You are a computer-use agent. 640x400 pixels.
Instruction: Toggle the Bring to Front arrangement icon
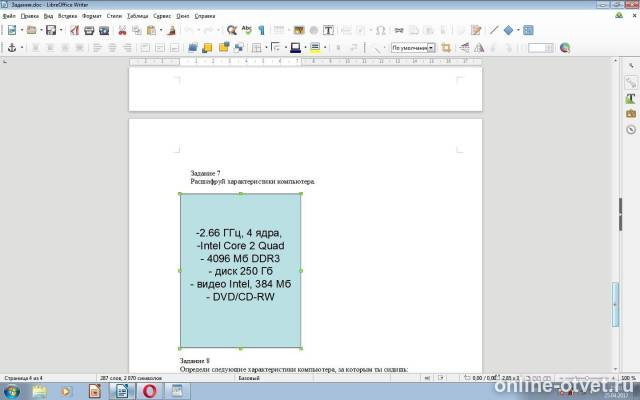click(193, 48)
